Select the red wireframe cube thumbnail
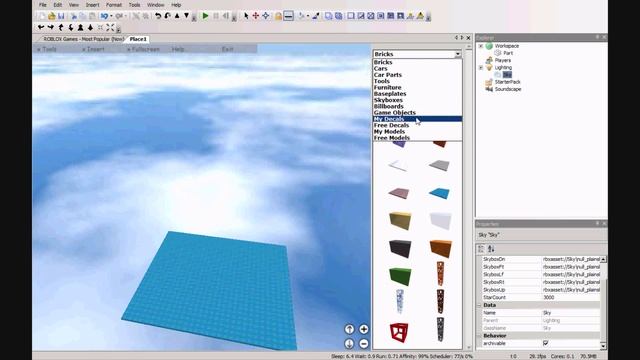Screen dimensions: 640x360 pos(399,332)
